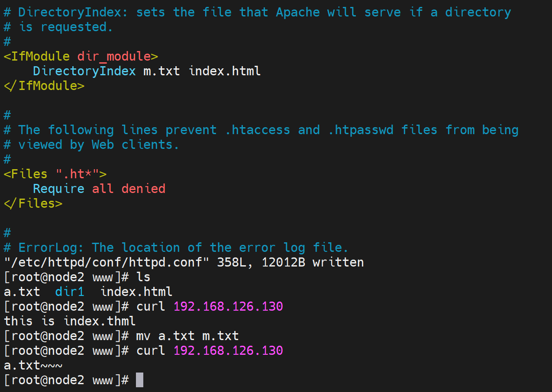552x392 pixels.
Task: Click the /etc/httpd/conf/httpd.conf file path
Action: pyautogui.click(x=107, y=262)
